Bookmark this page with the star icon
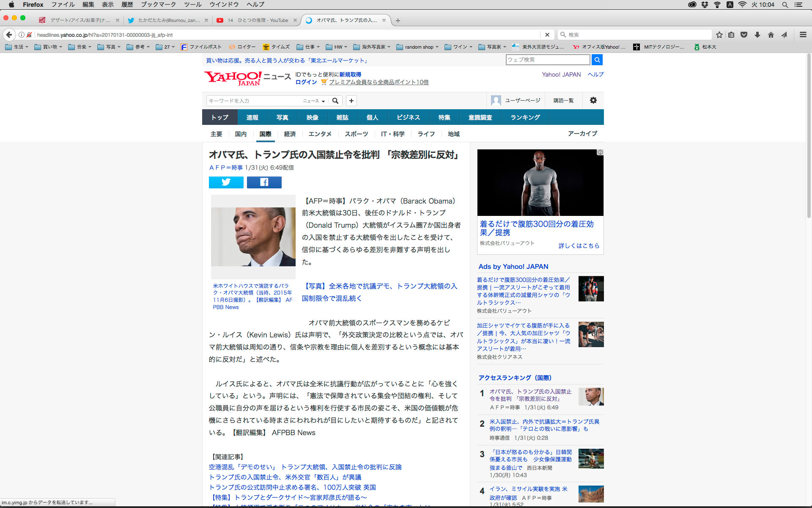 719,35
